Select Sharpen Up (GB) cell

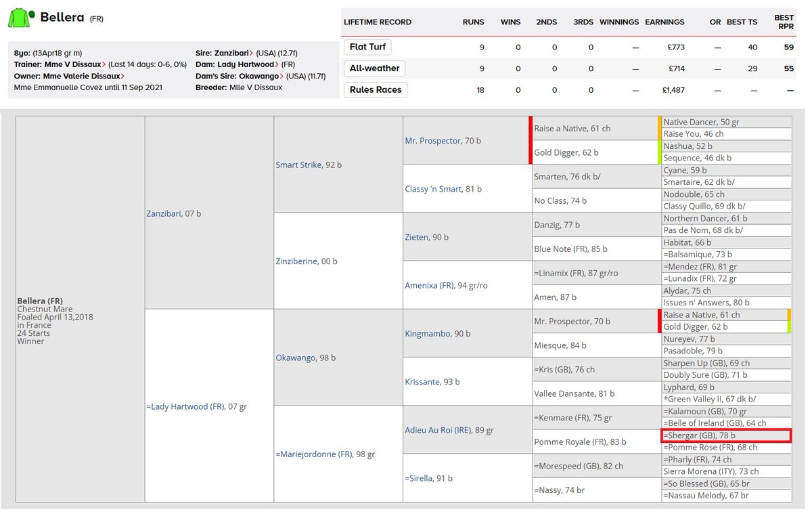[x=727, y=363]
